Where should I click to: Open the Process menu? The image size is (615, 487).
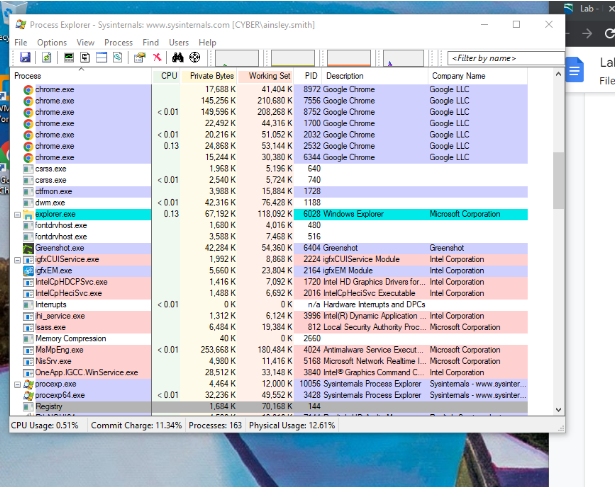point(118,42)
